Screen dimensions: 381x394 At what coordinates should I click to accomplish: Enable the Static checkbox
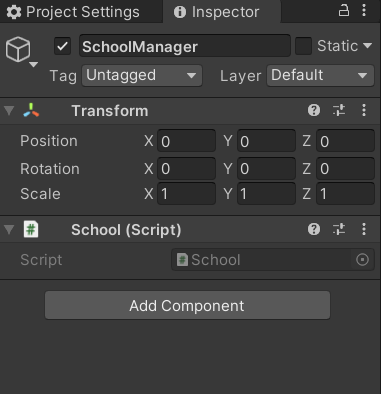[303, 46]
